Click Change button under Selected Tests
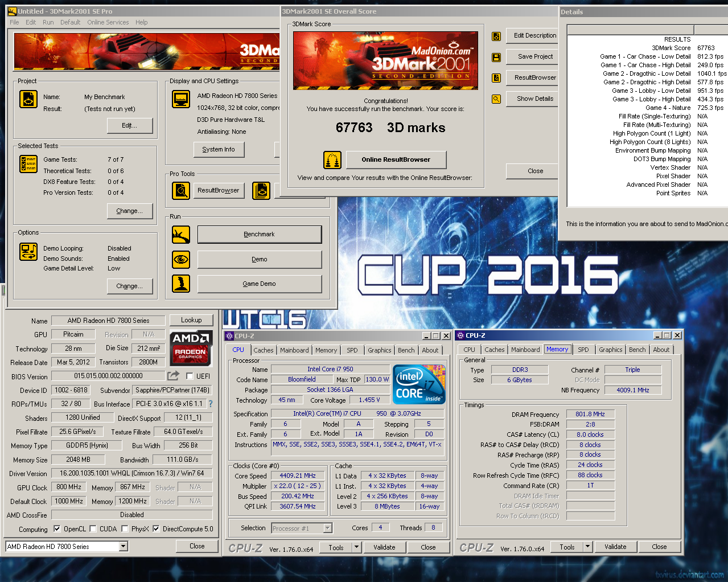This screenshot has width=728, height=582. (x=130, y=211)
